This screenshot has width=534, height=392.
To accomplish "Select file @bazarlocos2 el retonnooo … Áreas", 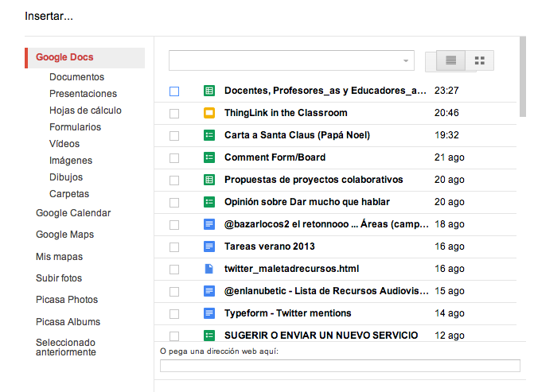I will pyautogui.click(x=326, y=224).
